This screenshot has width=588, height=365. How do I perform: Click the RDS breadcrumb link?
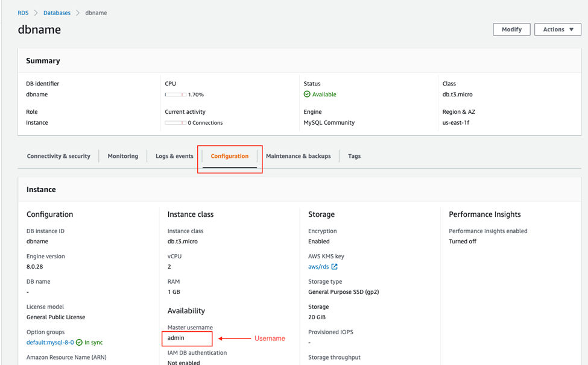[x=23, y=13]
